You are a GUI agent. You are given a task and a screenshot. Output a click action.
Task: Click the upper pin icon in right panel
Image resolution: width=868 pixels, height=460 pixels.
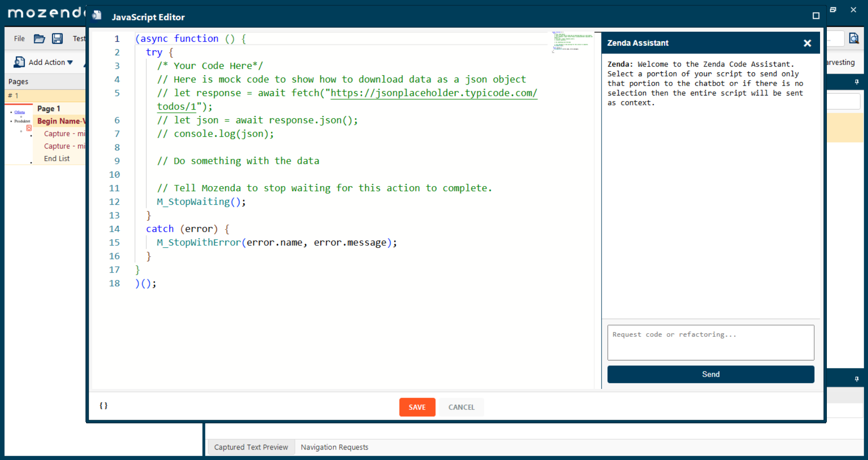(857, 82)
